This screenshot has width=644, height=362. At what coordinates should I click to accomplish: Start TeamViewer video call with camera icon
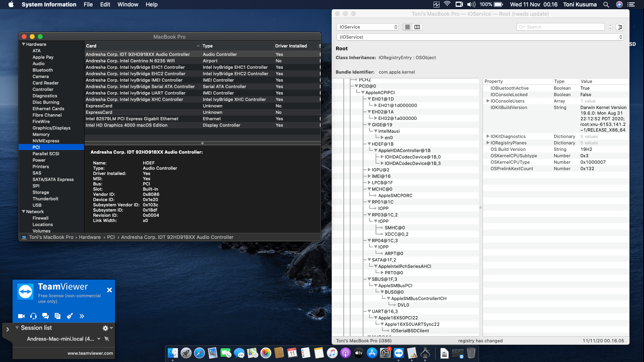[x=21, y=316]
